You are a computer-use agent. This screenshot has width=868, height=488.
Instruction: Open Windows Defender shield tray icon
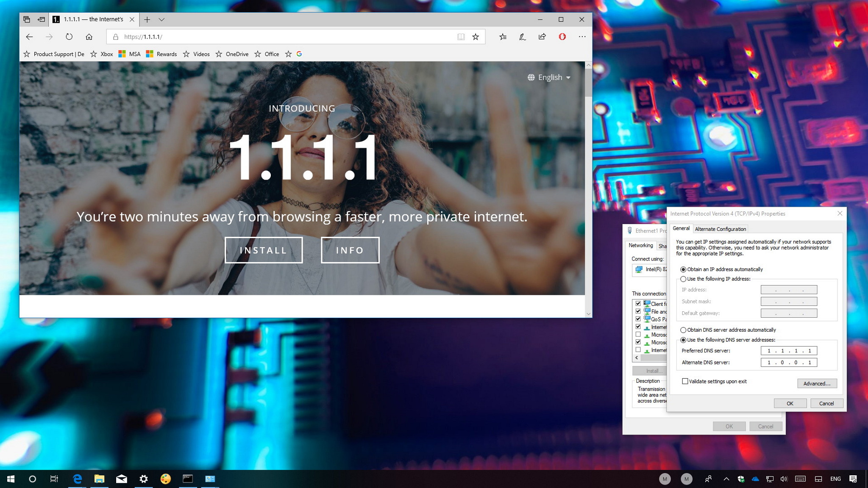point(741,479)
